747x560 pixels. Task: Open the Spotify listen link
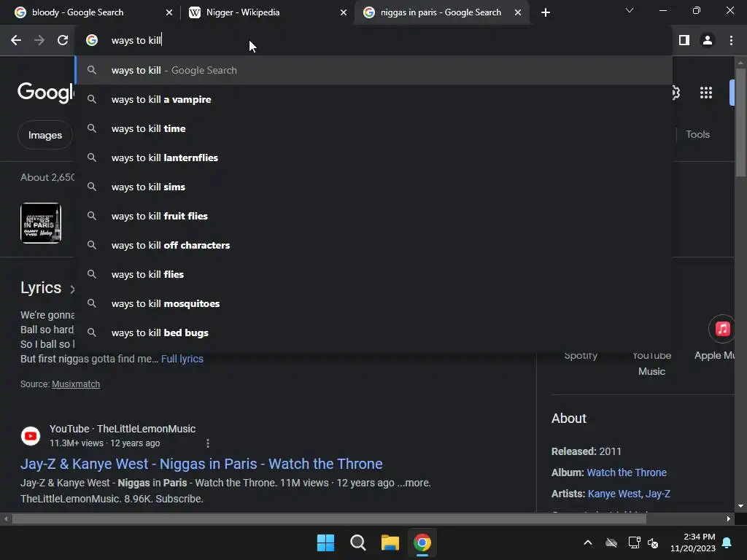tap(580, 355)
